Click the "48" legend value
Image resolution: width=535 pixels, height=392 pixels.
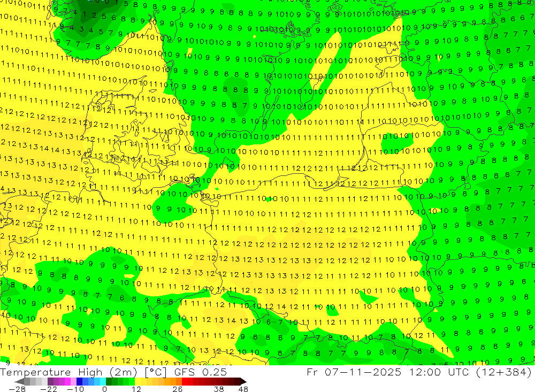tap(243, 389)
